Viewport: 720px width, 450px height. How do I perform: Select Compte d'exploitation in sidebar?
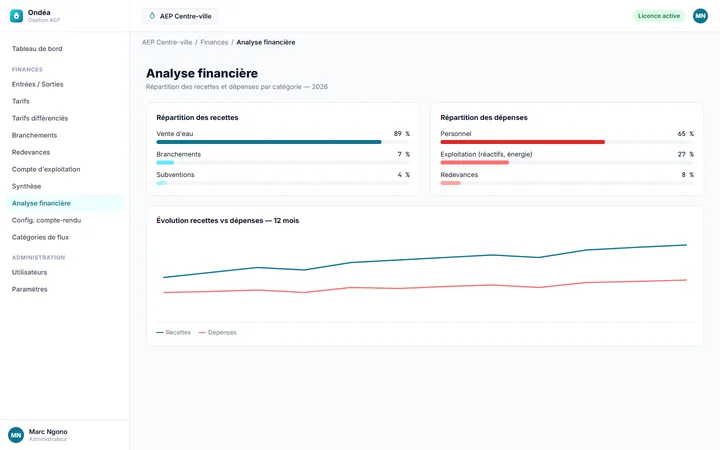pyautogui.click(x=46, y=169)
